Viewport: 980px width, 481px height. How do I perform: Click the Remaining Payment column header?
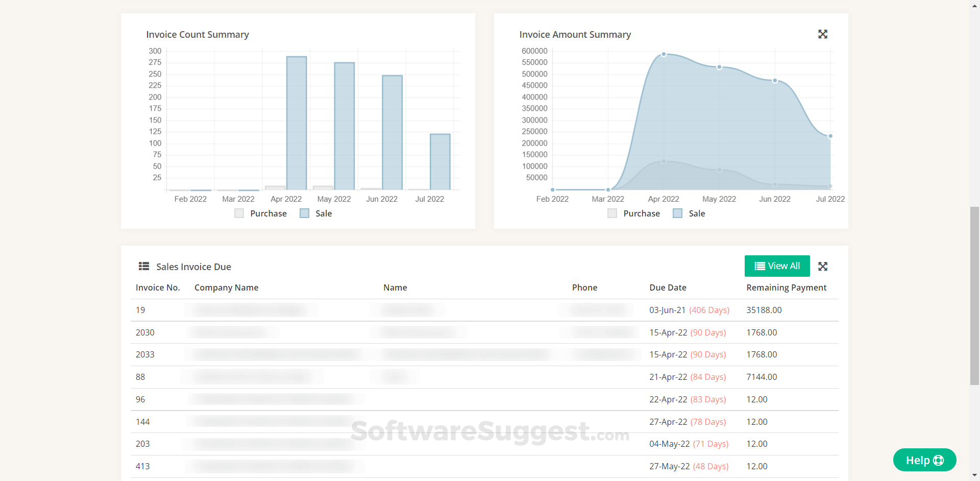coord(786,287)
